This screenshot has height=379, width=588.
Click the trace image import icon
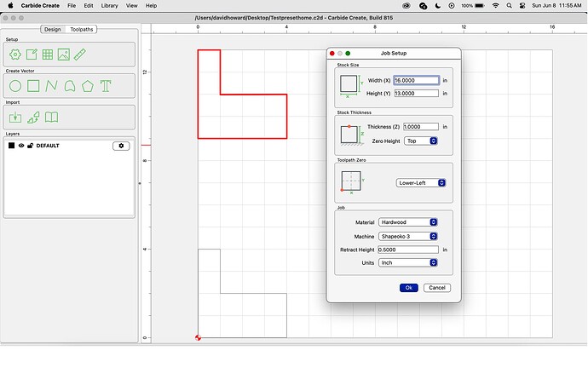(x=33, y=118)
